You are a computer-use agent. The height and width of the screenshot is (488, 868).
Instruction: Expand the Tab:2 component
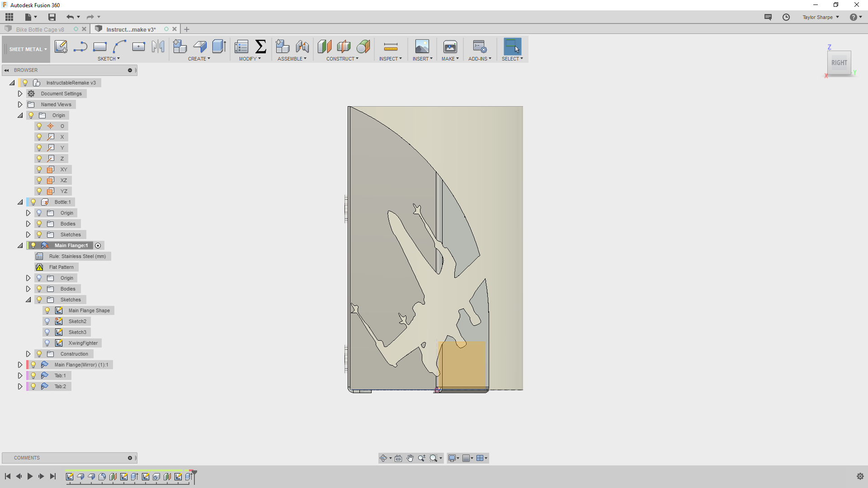pyautogui.click(x=20, y=386)
